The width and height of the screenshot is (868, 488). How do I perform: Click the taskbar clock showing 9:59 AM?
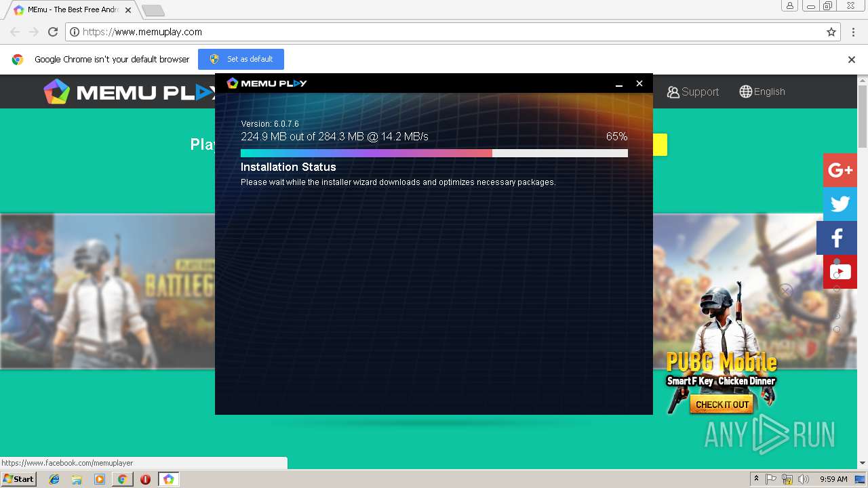(833, 479)
